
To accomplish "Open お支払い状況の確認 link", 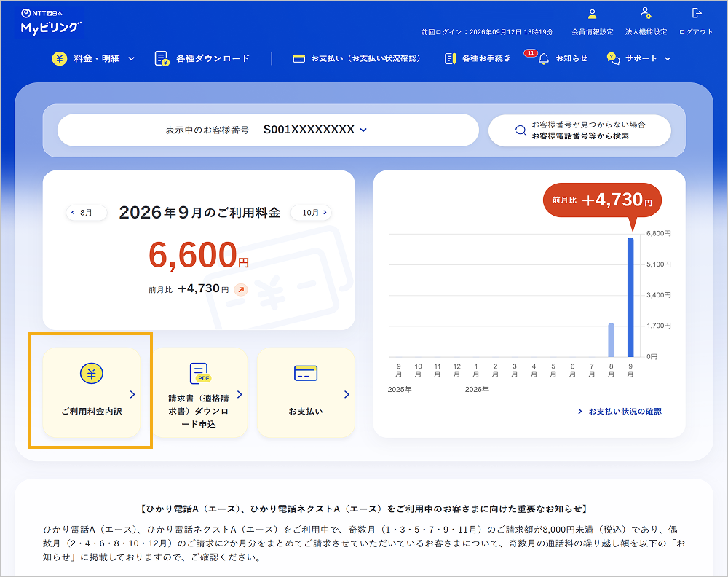I will click(x=620, y=412).
